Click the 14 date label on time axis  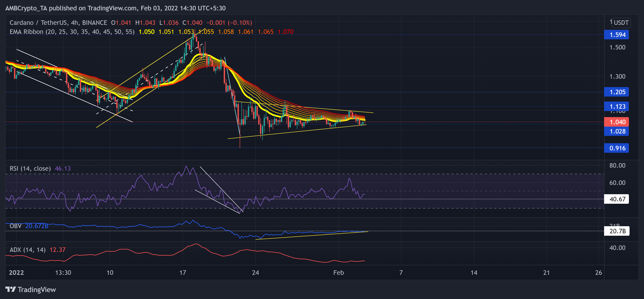(x=474, y=272)
